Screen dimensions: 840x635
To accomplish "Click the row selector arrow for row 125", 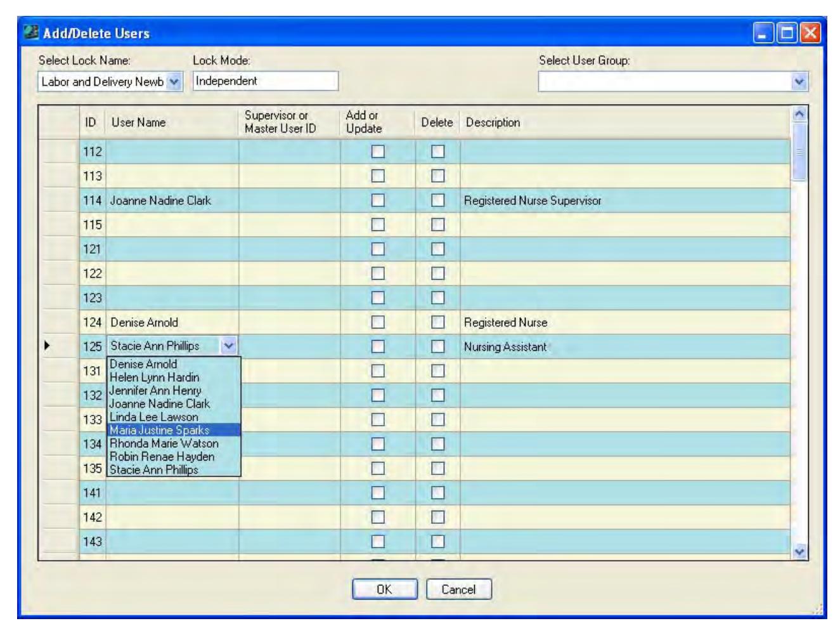I will [58, 346].
